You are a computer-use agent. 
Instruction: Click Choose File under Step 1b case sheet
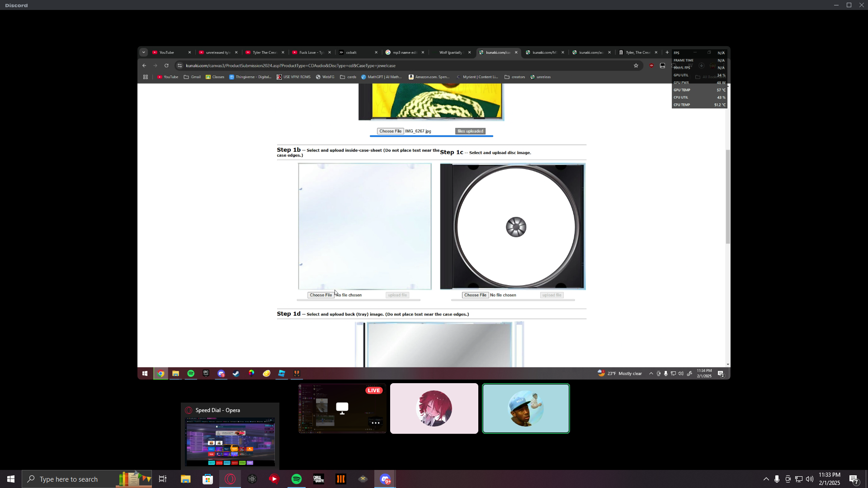click(x=321, y=295)
